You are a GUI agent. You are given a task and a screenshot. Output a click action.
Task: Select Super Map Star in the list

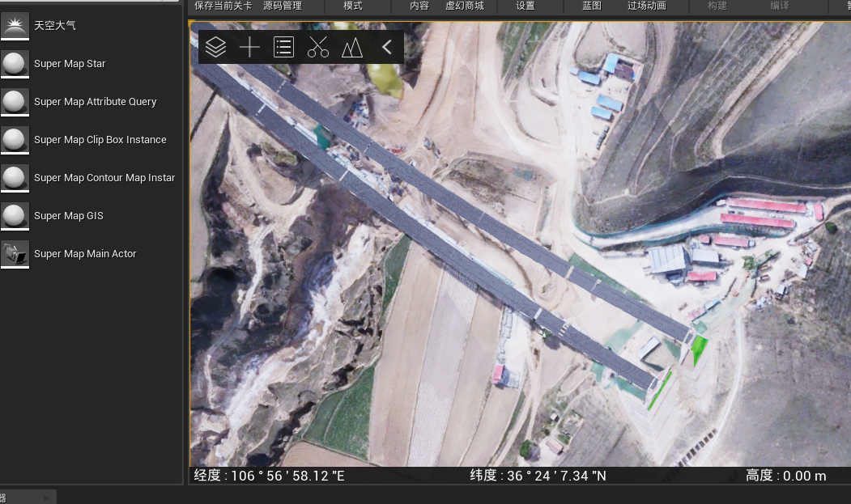[70, 64]
